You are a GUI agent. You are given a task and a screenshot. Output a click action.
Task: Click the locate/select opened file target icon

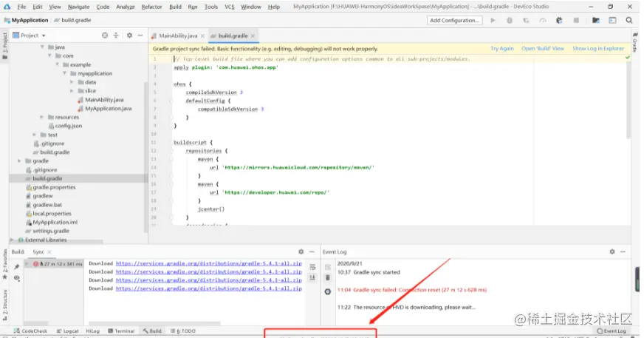(x=105, y=36)
